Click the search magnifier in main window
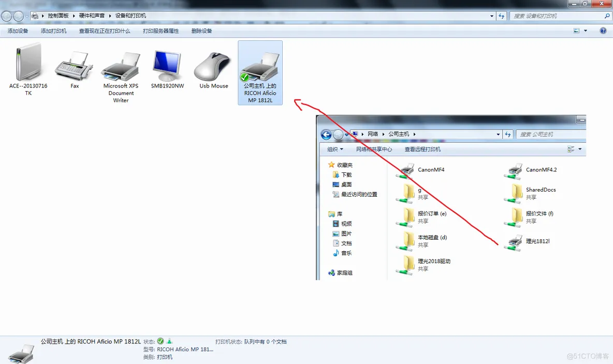The height and width of the screenshot is (364, 613). (607, 16)
